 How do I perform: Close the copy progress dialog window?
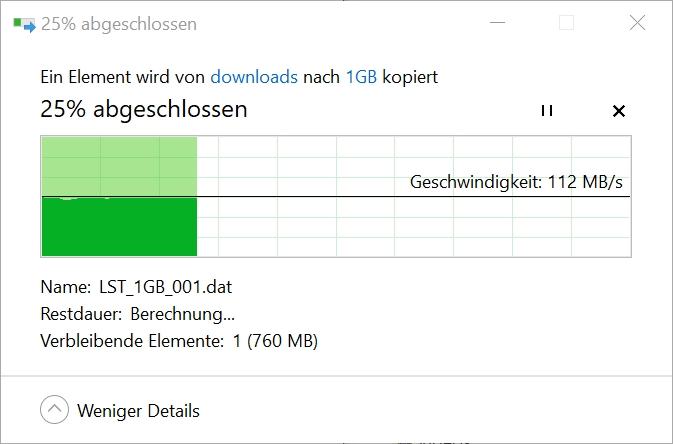[637, 23]
